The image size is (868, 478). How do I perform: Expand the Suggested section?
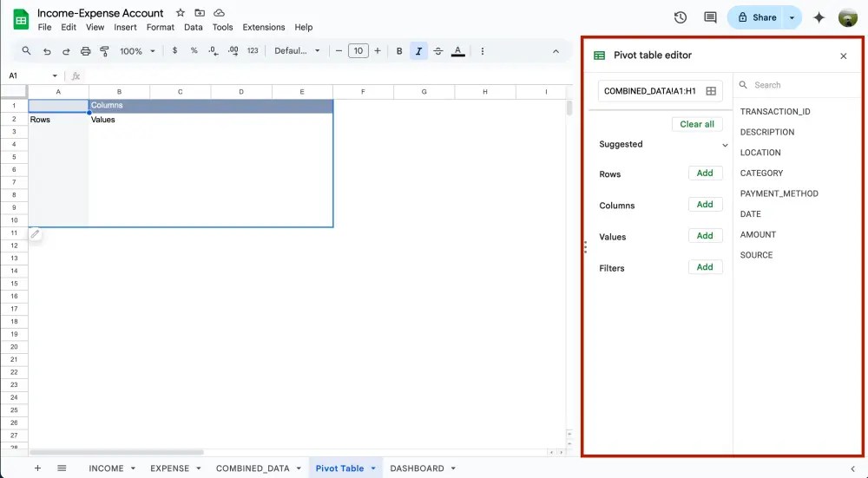coord(725,145)
